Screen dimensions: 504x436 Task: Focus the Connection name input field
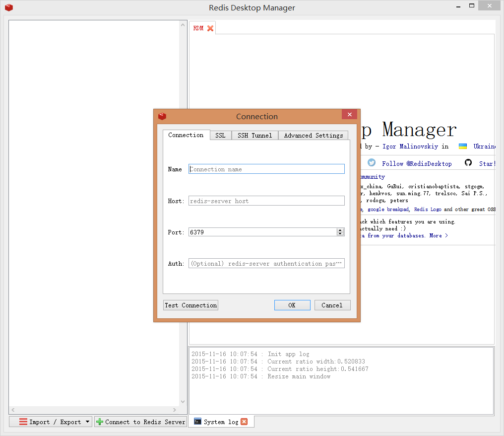click(266, 169)
